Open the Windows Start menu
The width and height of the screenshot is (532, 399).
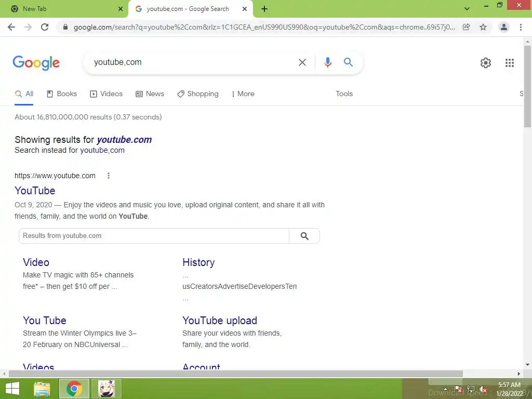(12, 389)
